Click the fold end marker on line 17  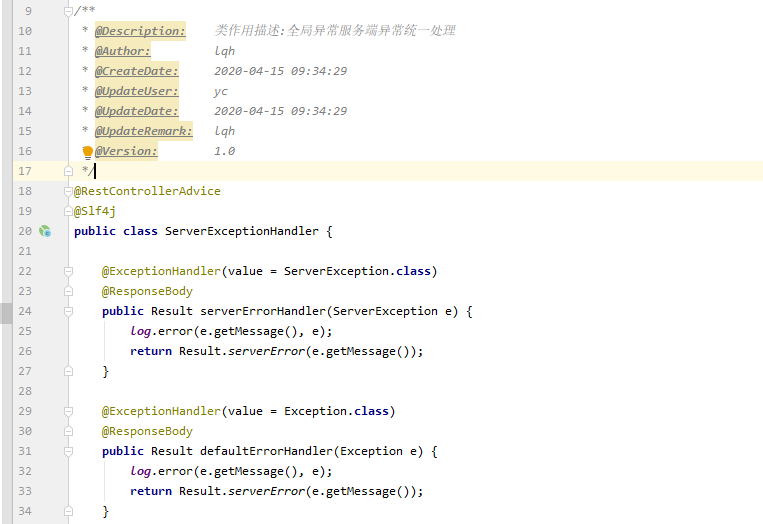point(68,171)
